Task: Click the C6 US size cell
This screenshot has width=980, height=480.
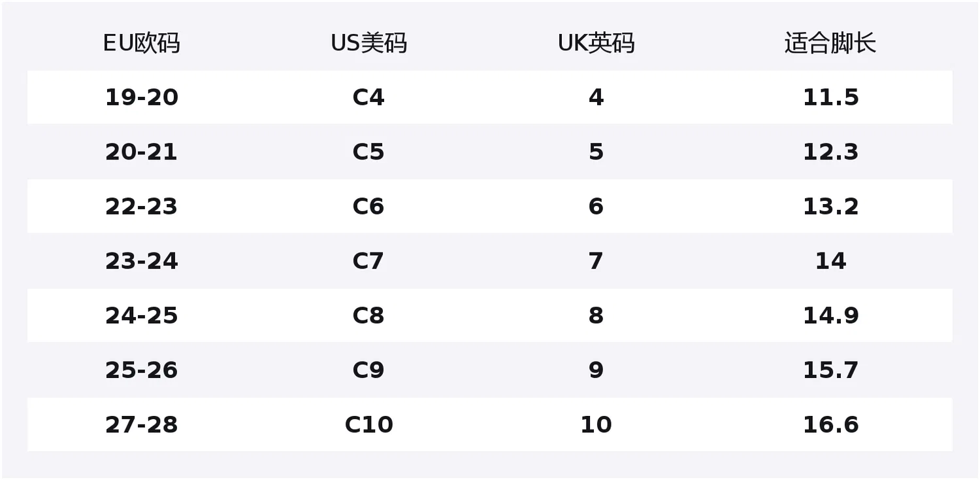Action: pos(368,207)
